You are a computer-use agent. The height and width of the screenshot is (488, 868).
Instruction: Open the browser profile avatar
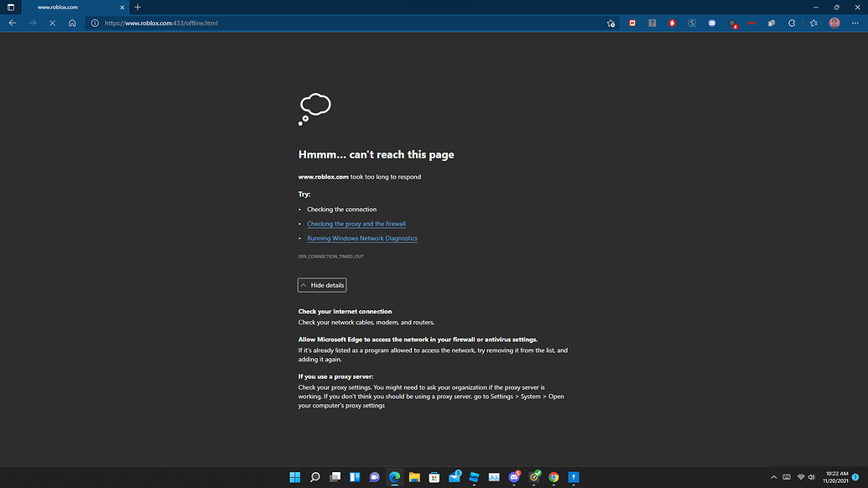point(834,23)
